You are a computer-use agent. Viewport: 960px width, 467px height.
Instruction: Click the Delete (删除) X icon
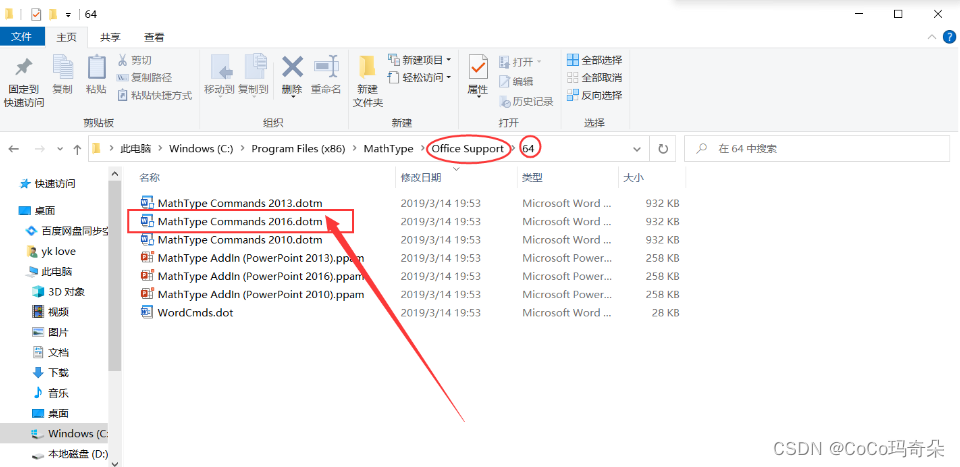(292, 67)
